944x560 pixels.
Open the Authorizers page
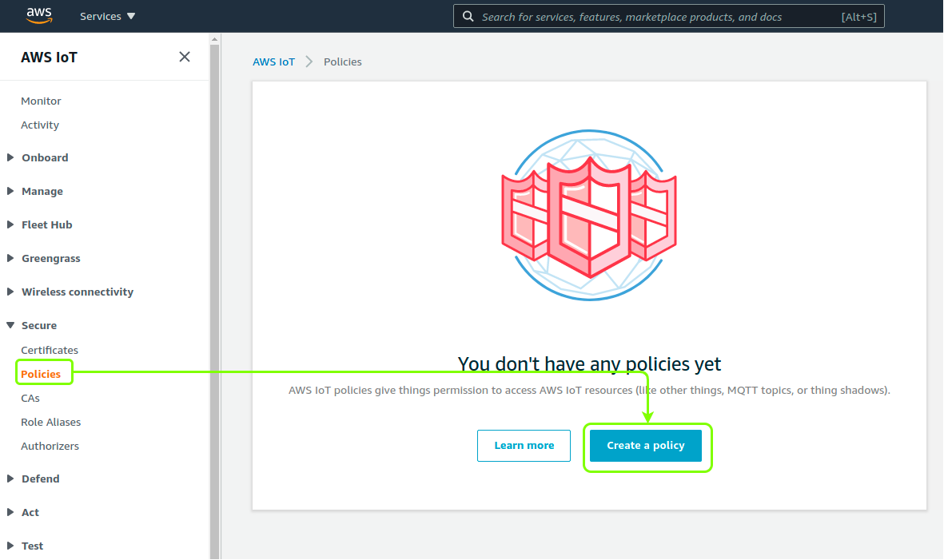point(50,447)
